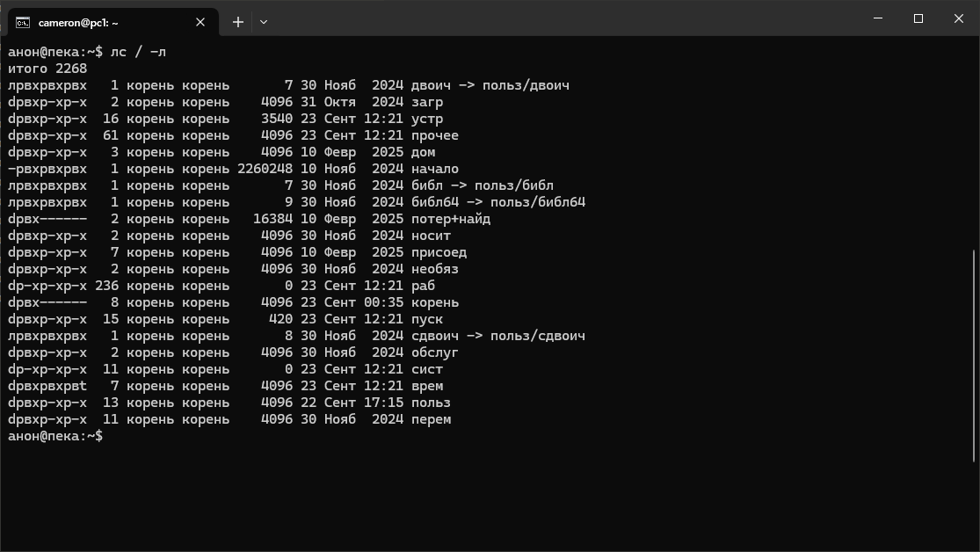Screen dimensions: 980x552
Task: Click the directory name 'раб'
Action: (423, 286)
